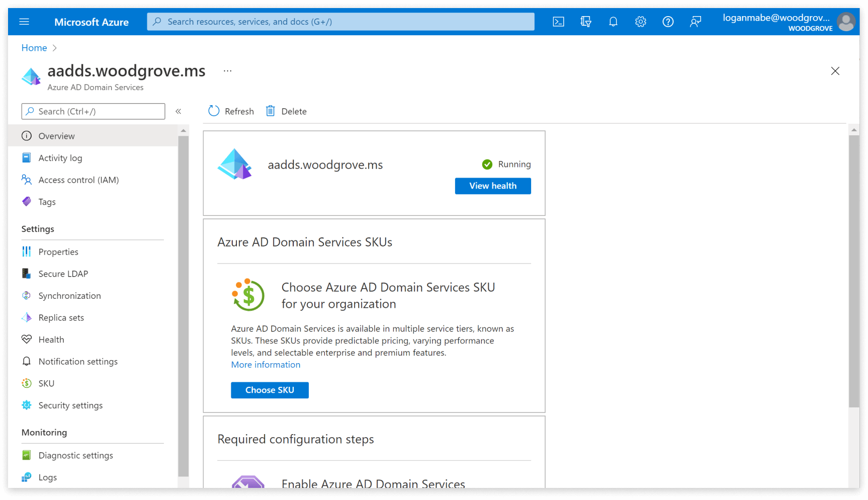Open the More information link
868x500 pixels.
pos(266,365)
